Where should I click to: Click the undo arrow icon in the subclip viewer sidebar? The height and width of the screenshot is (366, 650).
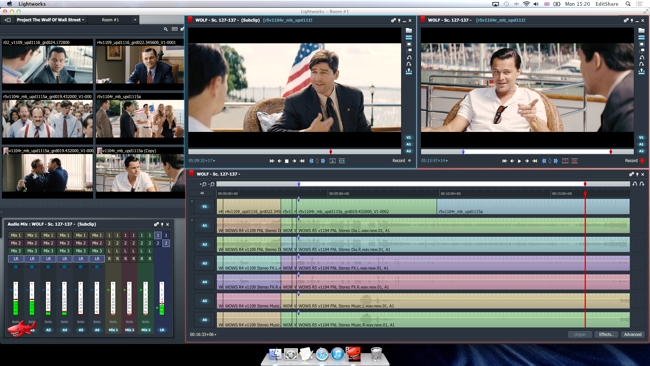coord(409,58)
